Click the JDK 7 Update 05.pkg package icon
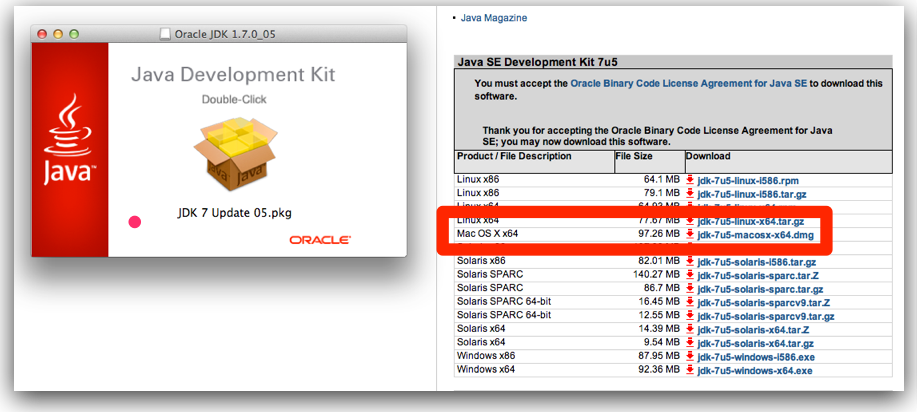This screenshot has height=412, width=917. click(235, 154)
